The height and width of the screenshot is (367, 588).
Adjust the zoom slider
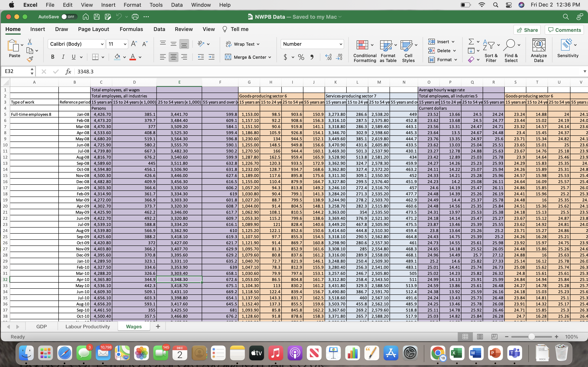click(531, 337)
